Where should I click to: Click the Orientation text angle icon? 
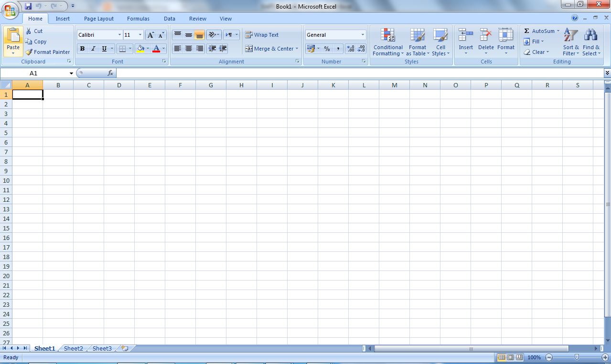click(212, 35)
